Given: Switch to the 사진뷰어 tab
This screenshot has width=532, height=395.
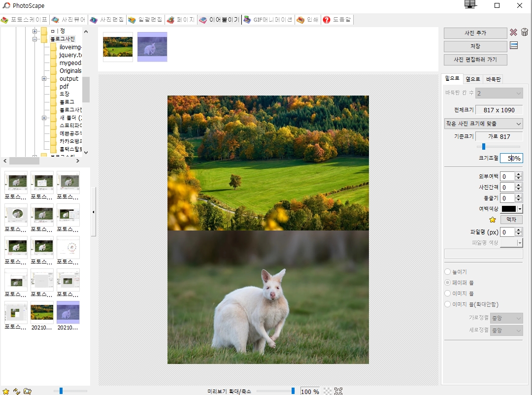Looking at the screenshot, I should (x=68, y=20).
